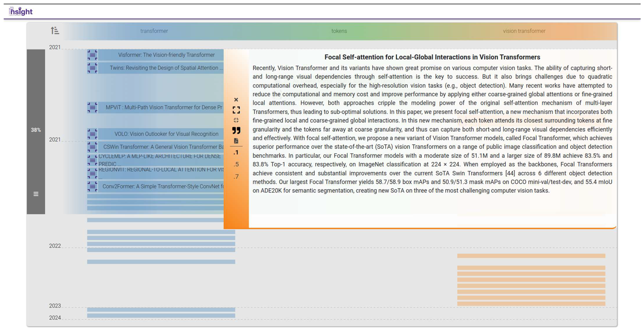Viewport: 644px width, 331px height.
Task: Select the transformer topic column header
Action: click(154, 31)
